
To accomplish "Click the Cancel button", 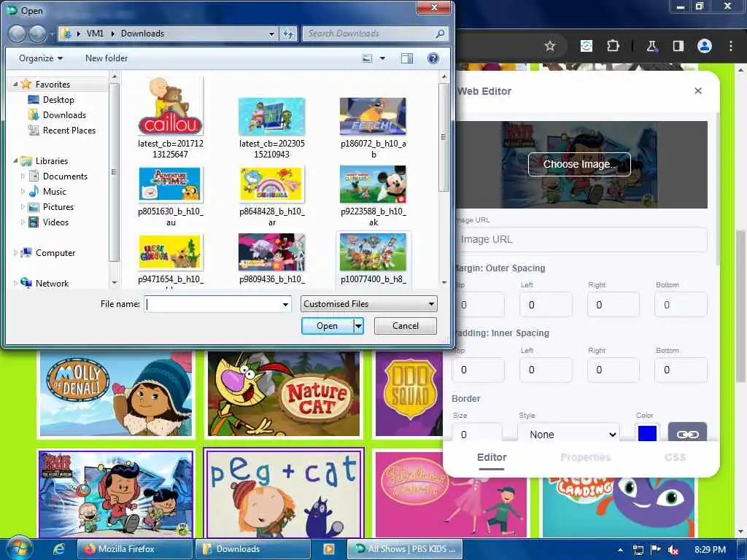I will coord(406,326).
